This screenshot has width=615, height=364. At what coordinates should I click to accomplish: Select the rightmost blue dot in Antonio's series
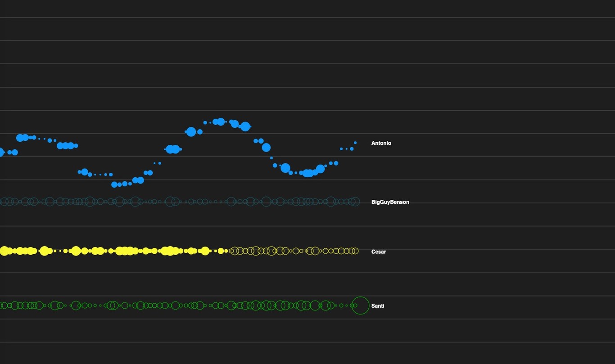(355, 143)
